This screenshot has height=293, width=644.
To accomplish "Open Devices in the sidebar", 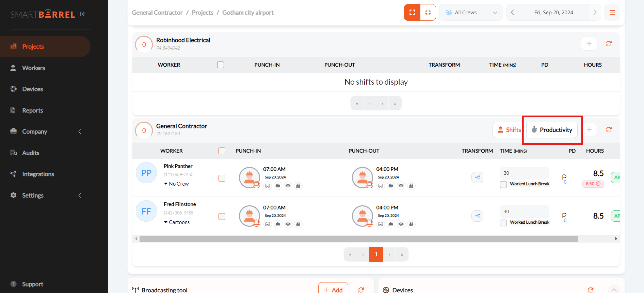I will coord(32,89).
